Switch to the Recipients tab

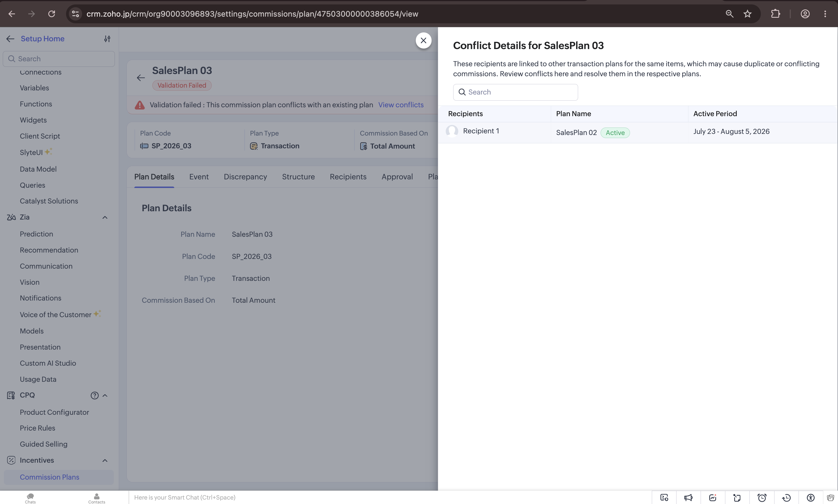(348, 177)
